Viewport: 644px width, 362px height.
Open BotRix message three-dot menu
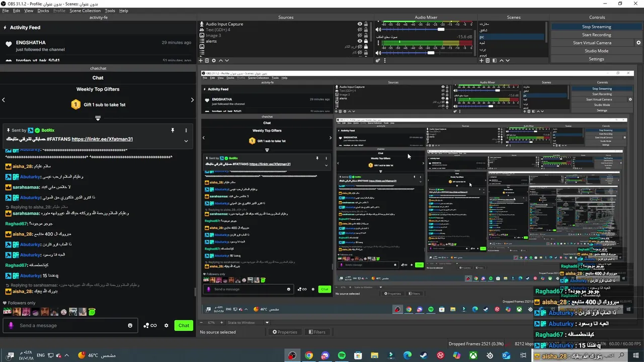186,130
